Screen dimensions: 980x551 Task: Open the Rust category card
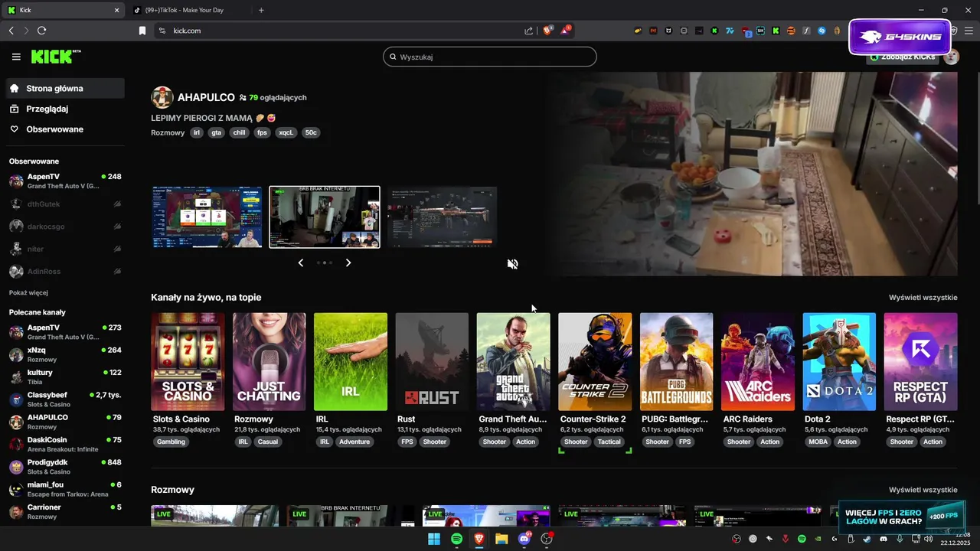tap(432, 362)
